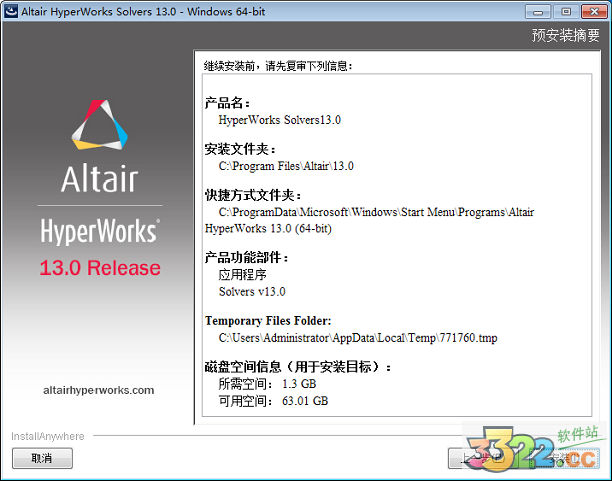Image resolution: width=612 pixels, height=481 pixels.
Task: Click the 取消 (Cancel) button
Action: tap(42, 458)
